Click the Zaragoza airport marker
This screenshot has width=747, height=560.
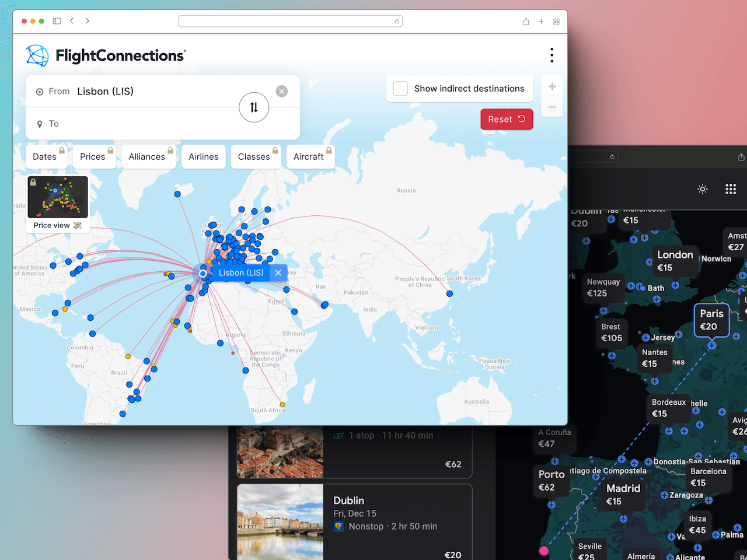click(664, 495)
